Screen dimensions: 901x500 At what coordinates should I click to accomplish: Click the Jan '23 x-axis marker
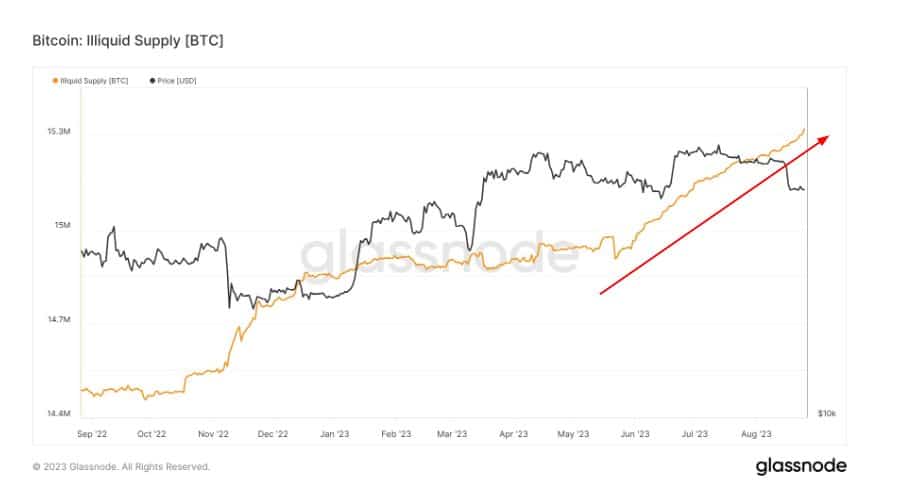point(334,434)
